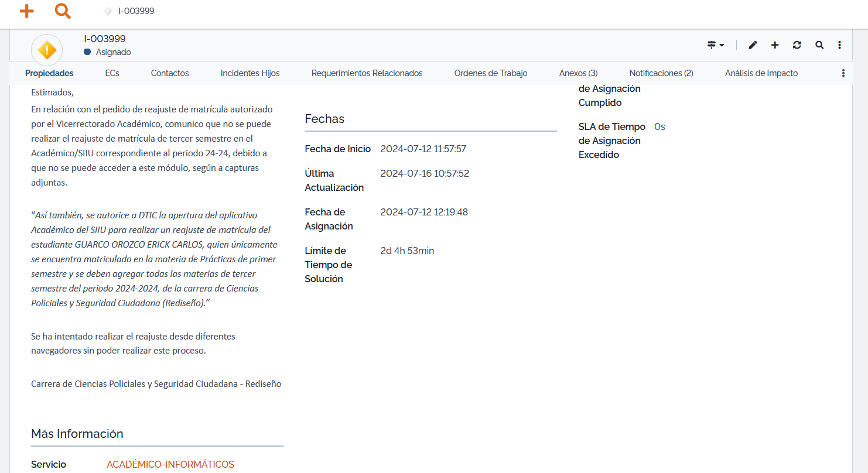Image resolution: width=868 pixels, height=473 pixels.
Task: Open the orange global search icon
Action: pyautogui.click(x=63, y=11)
